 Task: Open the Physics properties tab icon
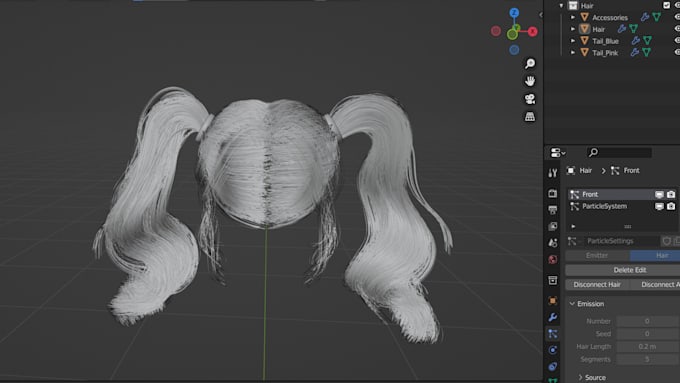(x=552, y=350)
